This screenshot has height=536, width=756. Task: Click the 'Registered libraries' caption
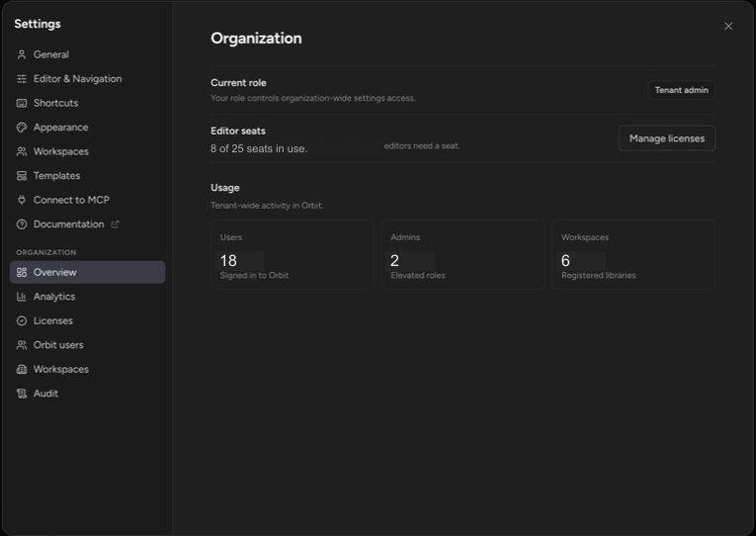pyautogui.click(x=598, y=275)
